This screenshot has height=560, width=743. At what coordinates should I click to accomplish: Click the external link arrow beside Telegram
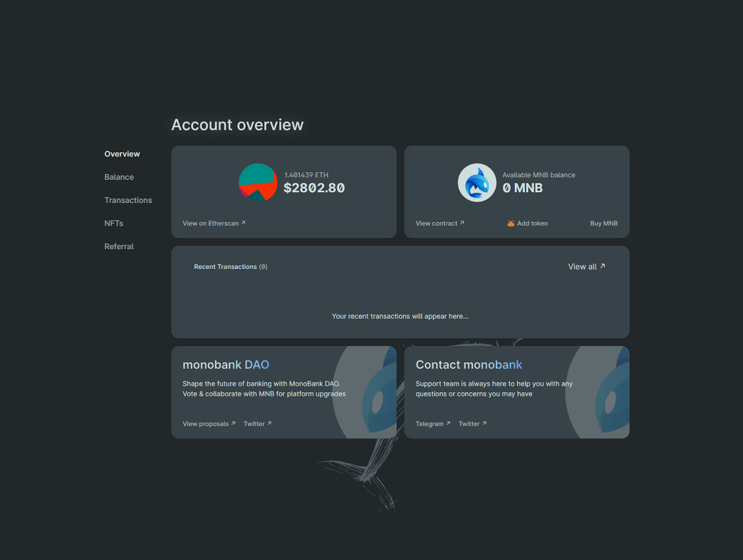(x=449, y=423)
